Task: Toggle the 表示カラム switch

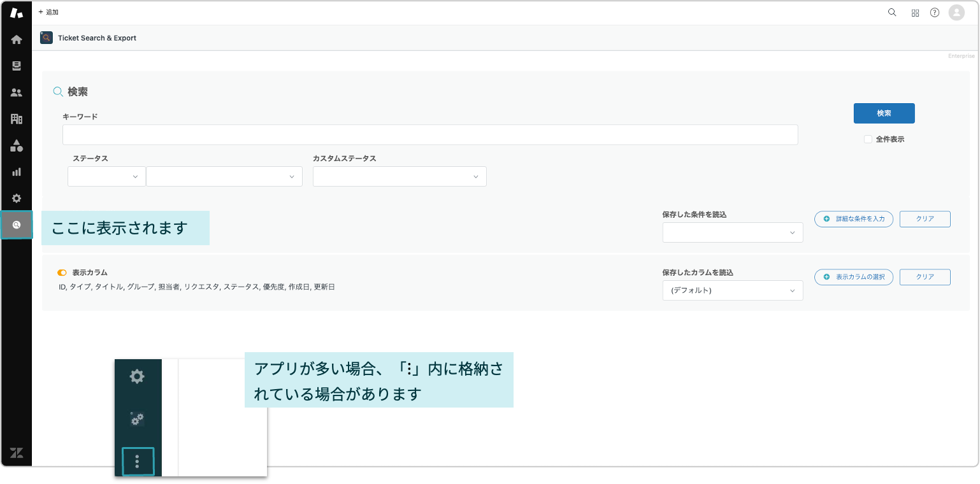Action: point(62,273)
